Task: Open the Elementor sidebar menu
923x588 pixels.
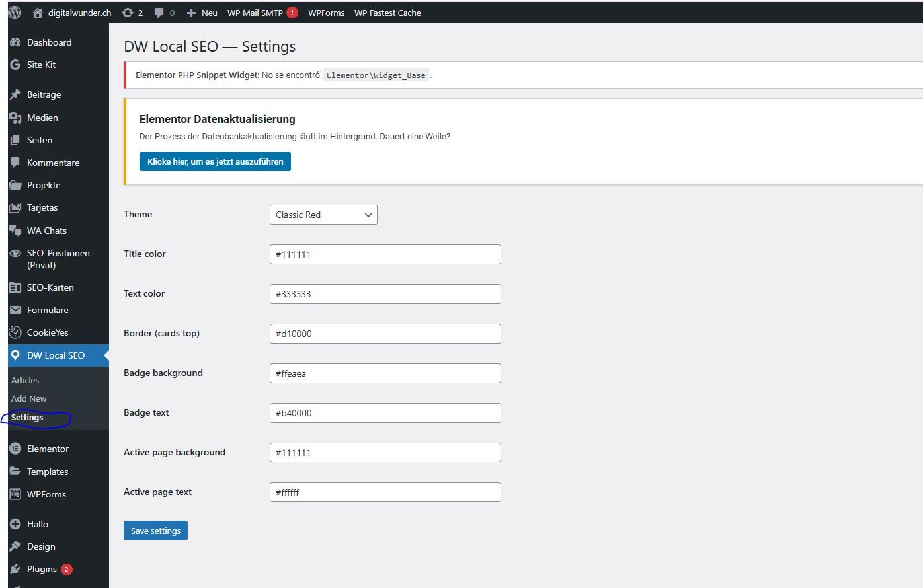Action: point(48,449)
